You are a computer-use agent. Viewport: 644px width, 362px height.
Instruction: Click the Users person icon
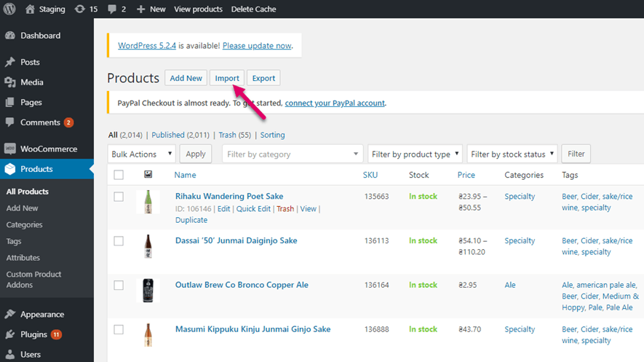10,354
